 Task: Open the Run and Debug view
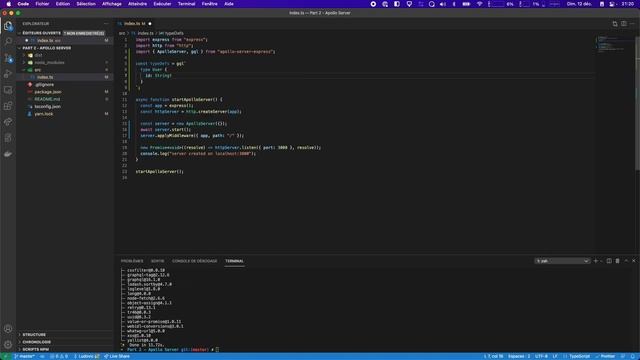pos(8,74)
